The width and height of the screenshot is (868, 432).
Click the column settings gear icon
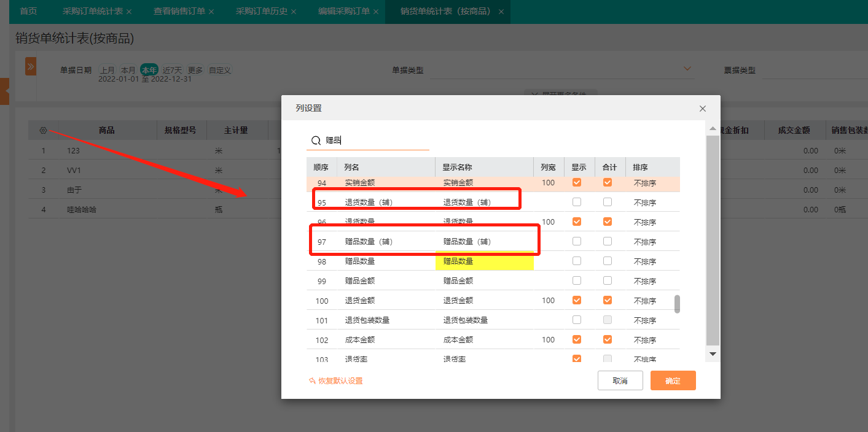[43, 130]
